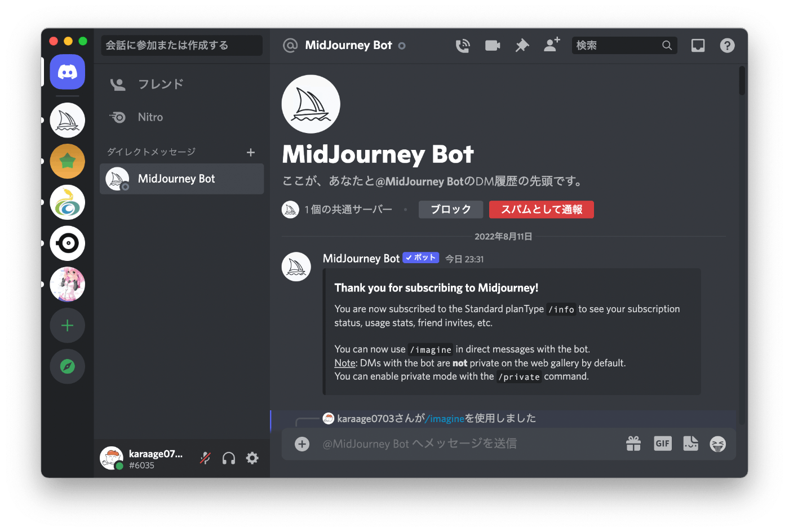This screenshot has width=789, height=532.
Task: Click the search magnifier icon
Action: (x=667, y=46)
